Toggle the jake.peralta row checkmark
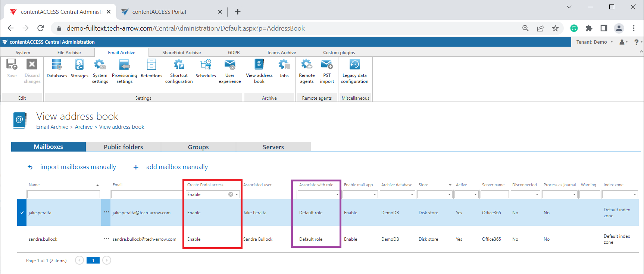Viewport: 644px width, 274px height. click(x=22, y=213)
